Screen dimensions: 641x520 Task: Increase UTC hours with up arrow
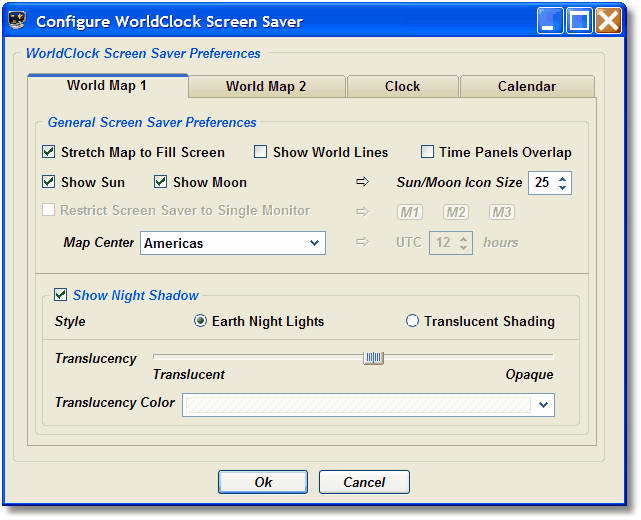pos(463,238)
